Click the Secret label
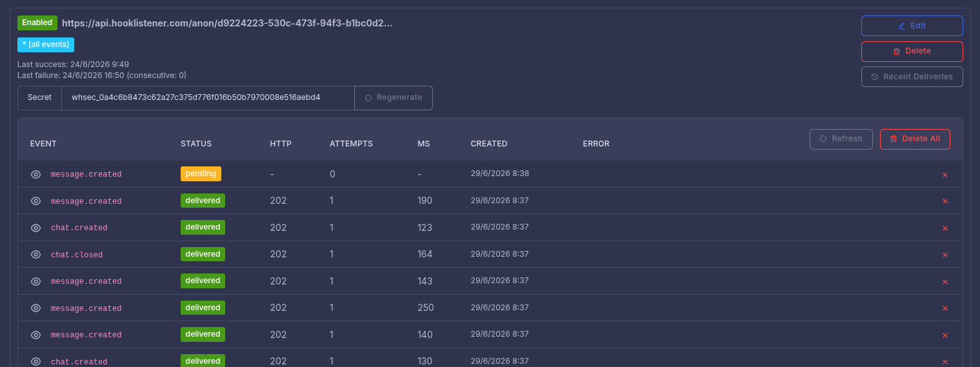The width and height of the screenshot is (980, 367). coord(39,98)
